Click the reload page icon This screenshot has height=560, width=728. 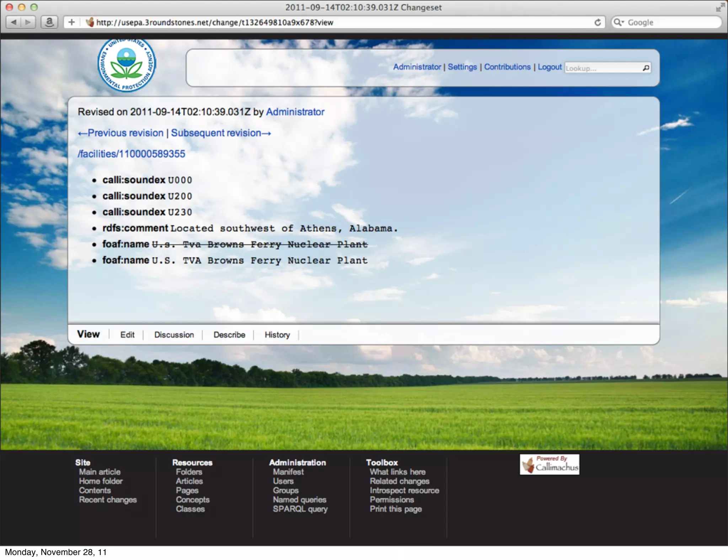tap(598, 22)
